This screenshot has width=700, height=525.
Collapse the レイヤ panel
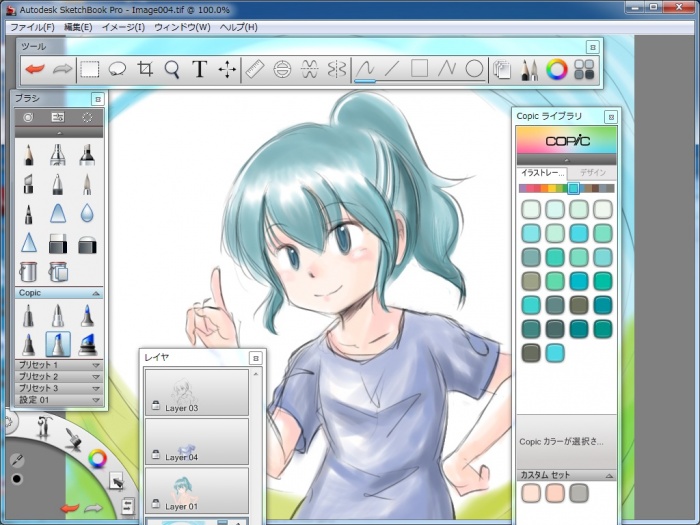(x=255, y=358)
